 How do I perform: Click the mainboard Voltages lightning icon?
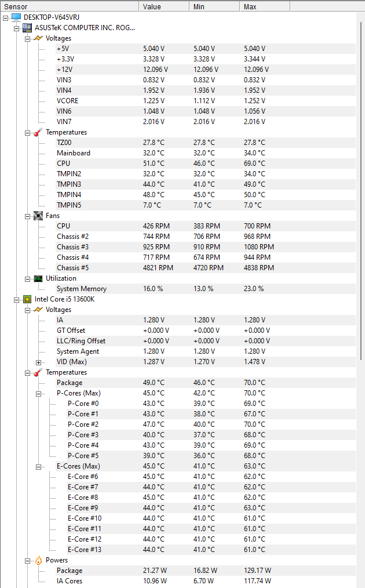(38, 38)
